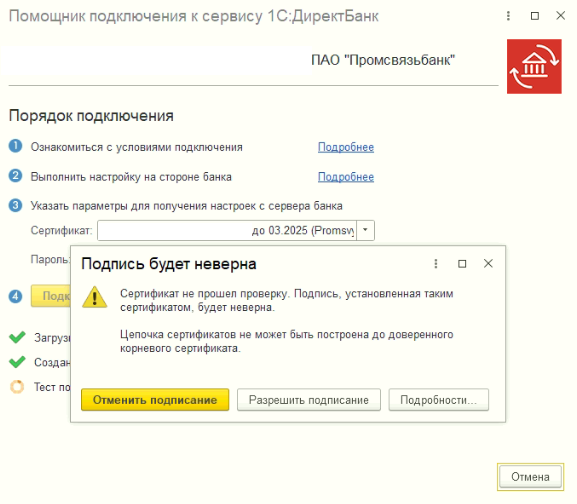This screenshot has width=577, height=504.
Task: Open Подробнее link for bank-side setup
Action: point(346,177)
